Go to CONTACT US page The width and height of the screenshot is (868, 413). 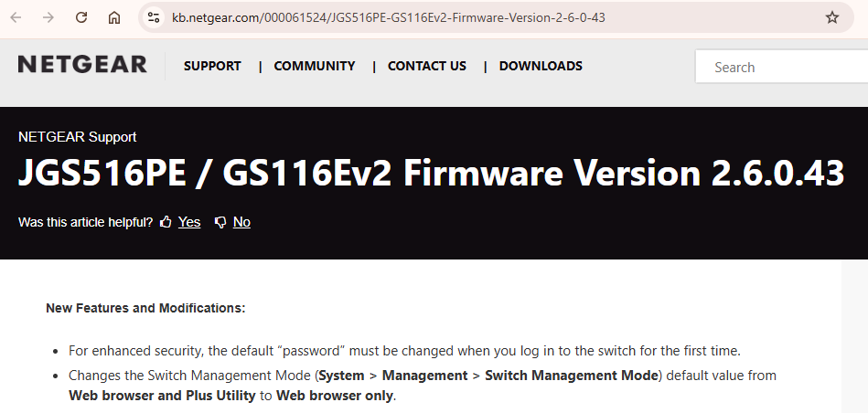[x=427, y=66]
